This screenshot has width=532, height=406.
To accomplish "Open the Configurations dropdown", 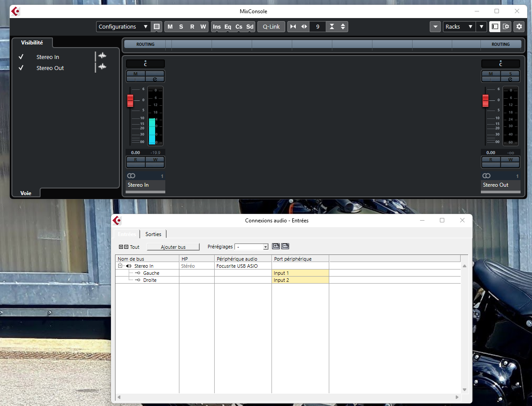I will (x=123, y=26).
